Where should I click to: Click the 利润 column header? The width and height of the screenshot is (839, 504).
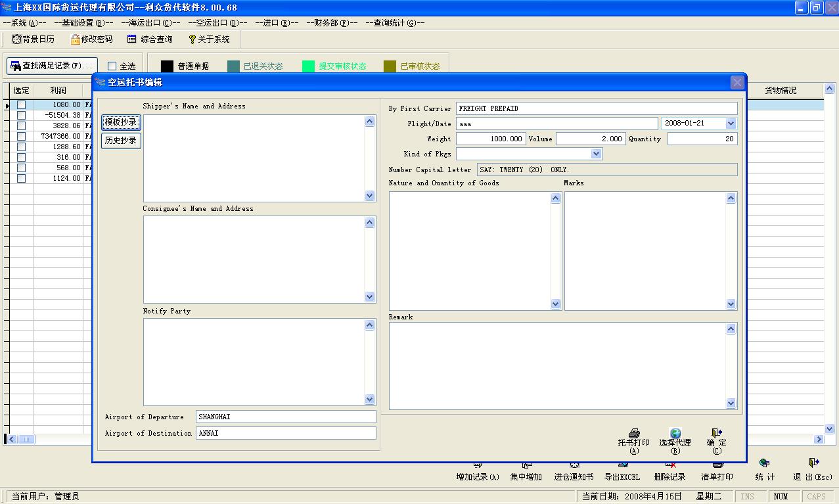tap(58, 91)
